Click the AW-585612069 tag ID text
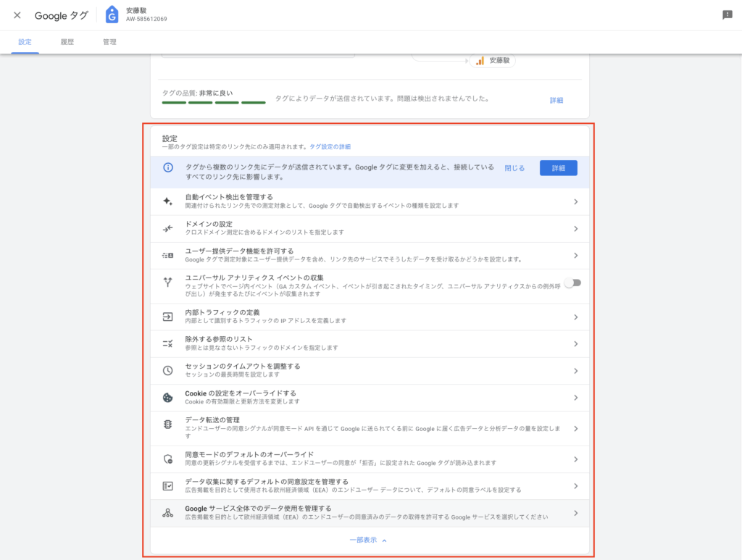 coord(146,19)
